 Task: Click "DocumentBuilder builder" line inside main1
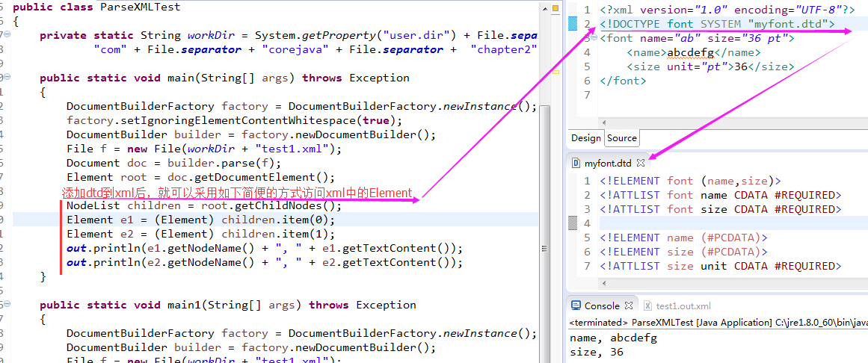click(250, 347)
